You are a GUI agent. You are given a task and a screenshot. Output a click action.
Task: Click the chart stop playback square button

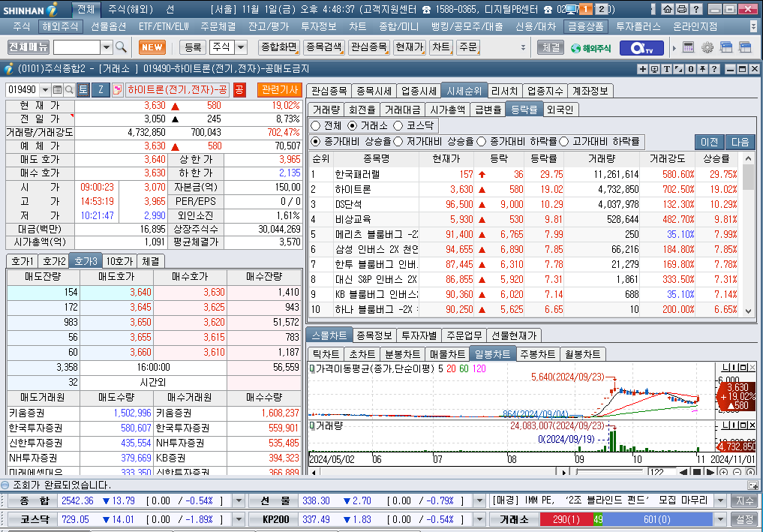click(697, 472)
